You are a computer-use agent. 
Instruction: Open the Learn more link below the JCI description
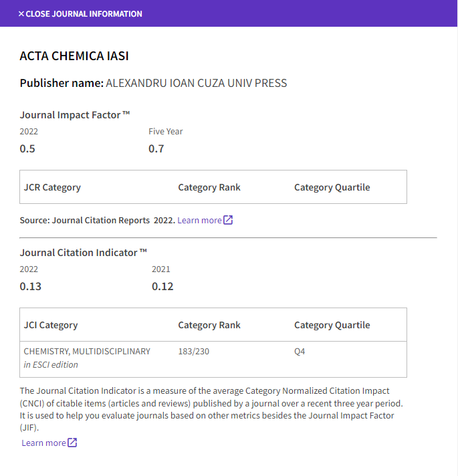click(43, 443)
